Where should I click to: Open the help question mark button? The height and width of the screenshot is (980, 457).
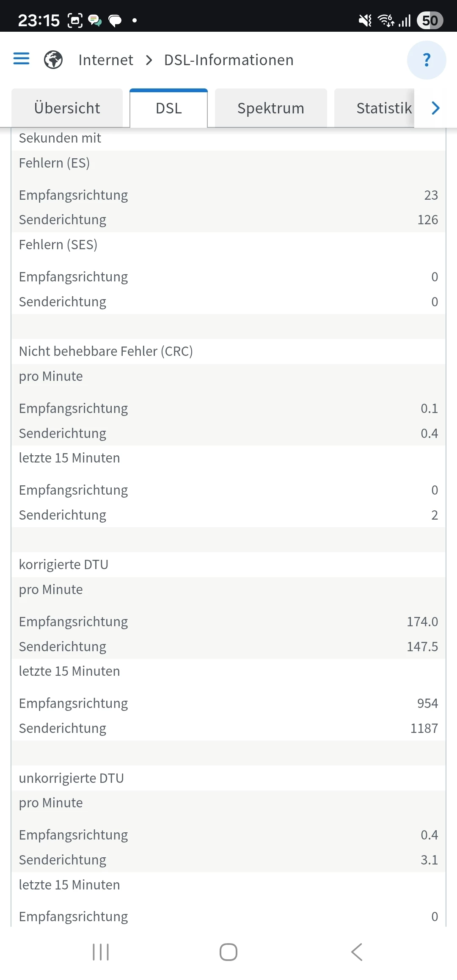(x=427, y=60)
